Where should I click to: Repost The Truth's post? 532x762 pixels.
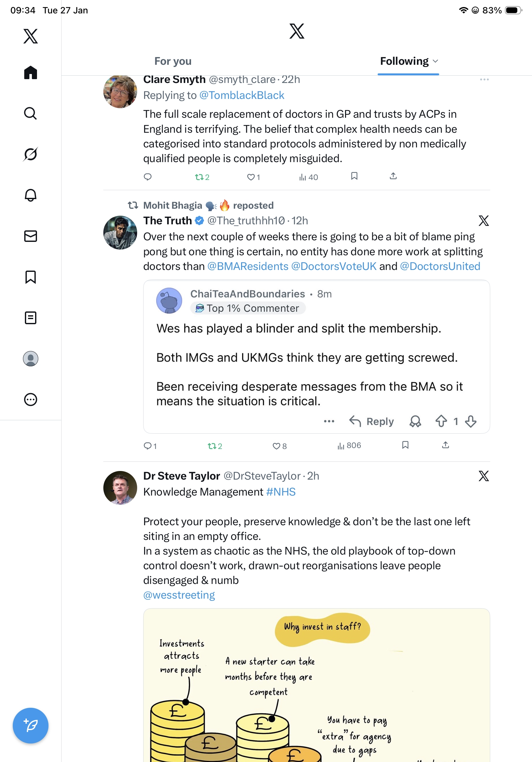211,446
